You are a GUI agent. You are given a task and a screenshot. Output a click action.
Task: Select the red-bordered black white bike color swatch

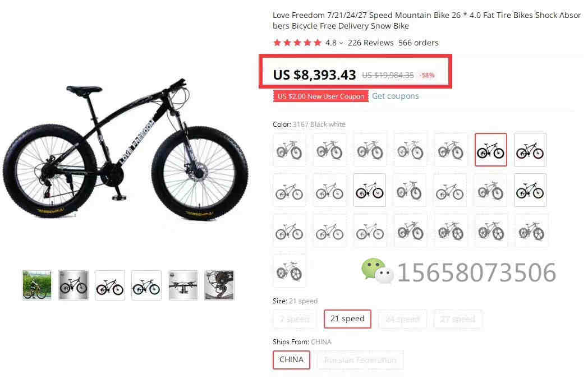coord(490,150)
